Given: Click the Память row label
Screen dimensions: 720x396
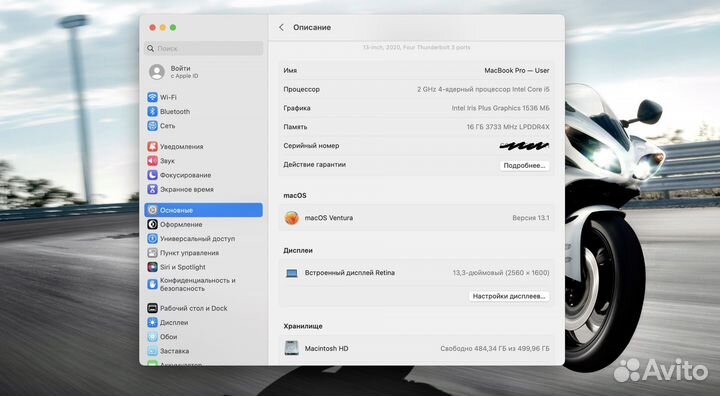Looking at the screenshot, I should 295,127.
